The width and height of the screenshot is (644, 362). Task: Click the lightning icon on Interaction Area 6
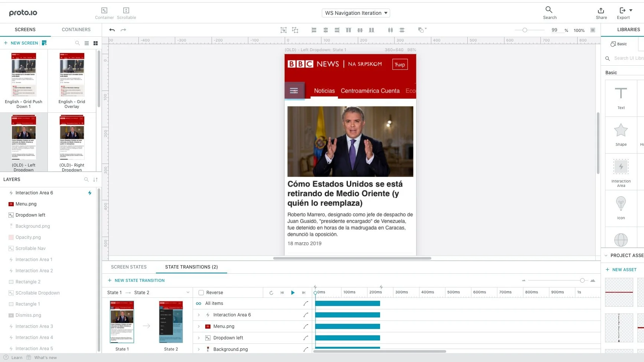coord(90,193)
